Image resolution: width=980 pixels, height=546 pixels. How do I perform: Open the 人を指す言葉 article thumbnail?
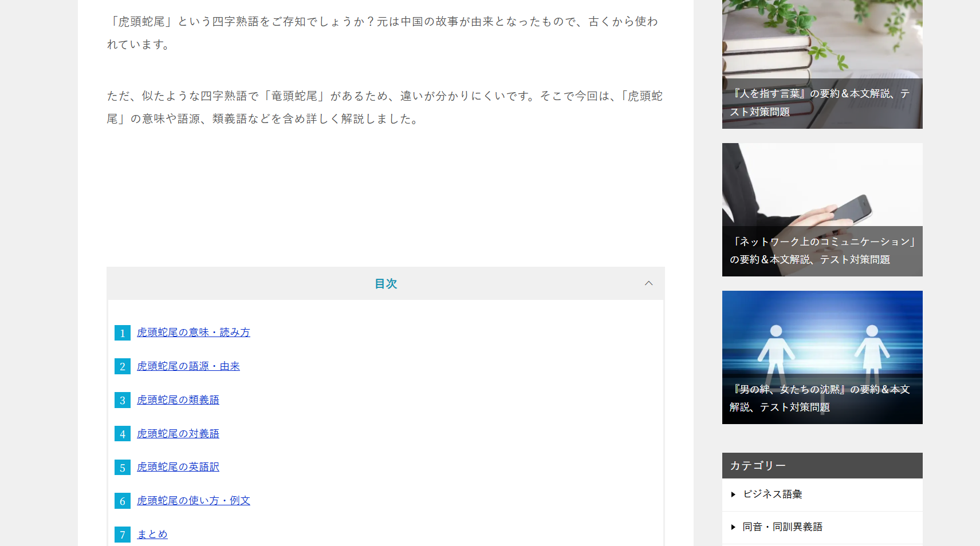tap(822, 64)
